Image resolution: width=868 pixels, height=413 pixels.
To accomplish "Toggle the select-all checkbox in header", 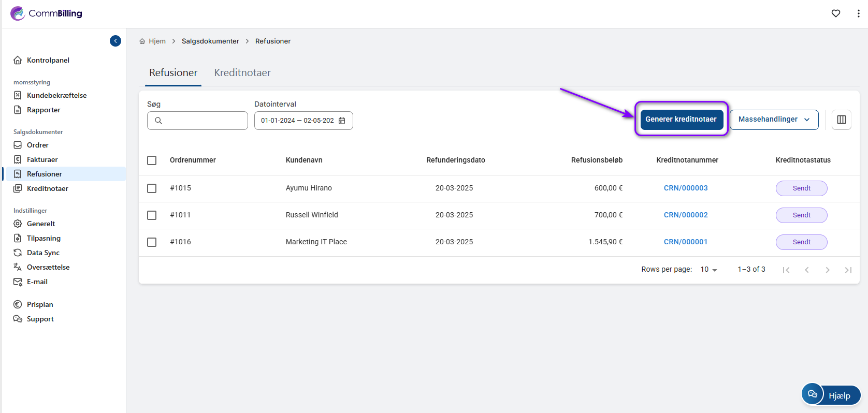I will click(152, 160).
